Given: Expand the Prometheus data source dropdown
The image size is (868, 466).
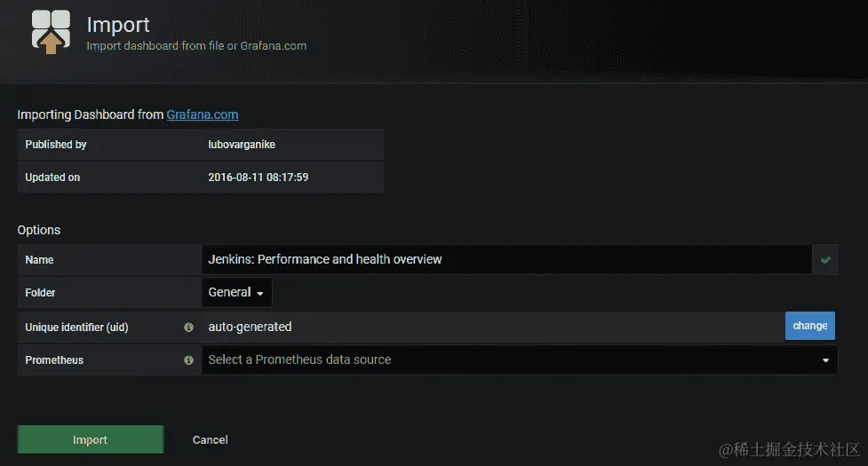Looking at the screenshot, I should click(x=519, y=359).
